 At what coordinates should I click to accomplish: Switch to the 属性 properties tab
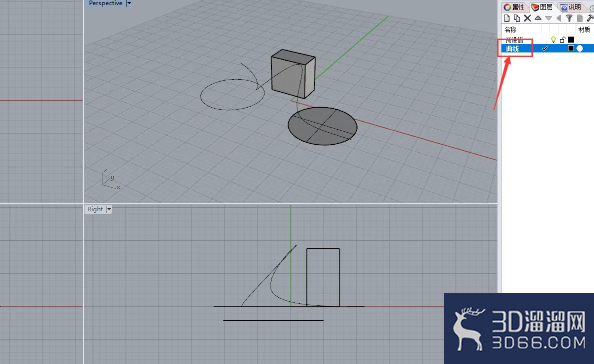click(x=514, y=7)
